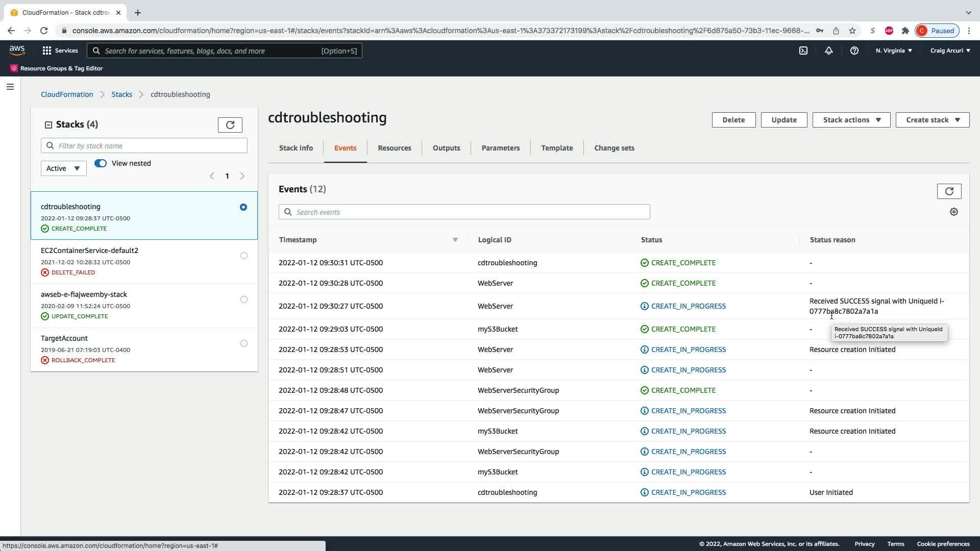Toggle View nested switch
This screenshot has height=551, width=980.
click(101, 163)
